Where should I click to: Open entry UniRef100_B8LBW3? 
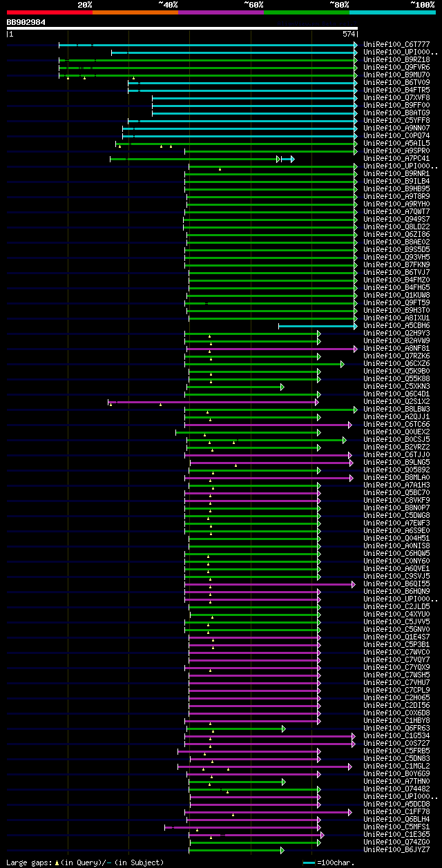coord(396,409)
